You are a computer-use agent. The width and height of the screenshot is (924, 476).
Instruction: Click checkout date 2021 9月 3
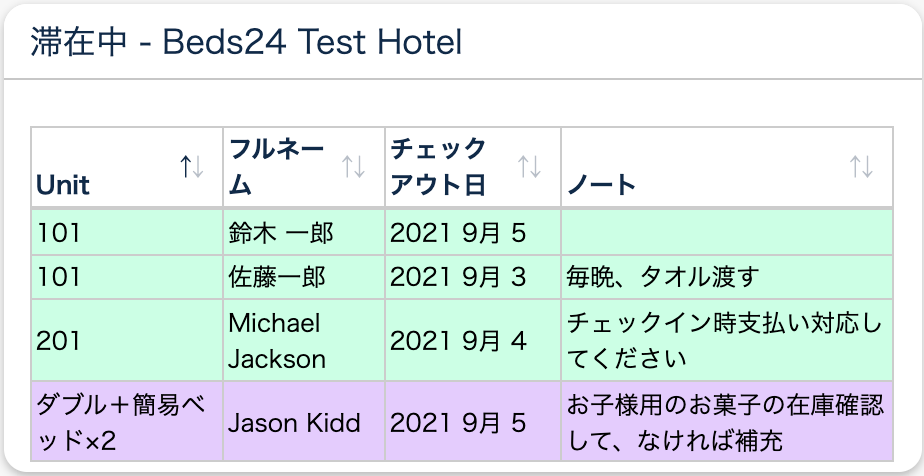coord(458,277)
